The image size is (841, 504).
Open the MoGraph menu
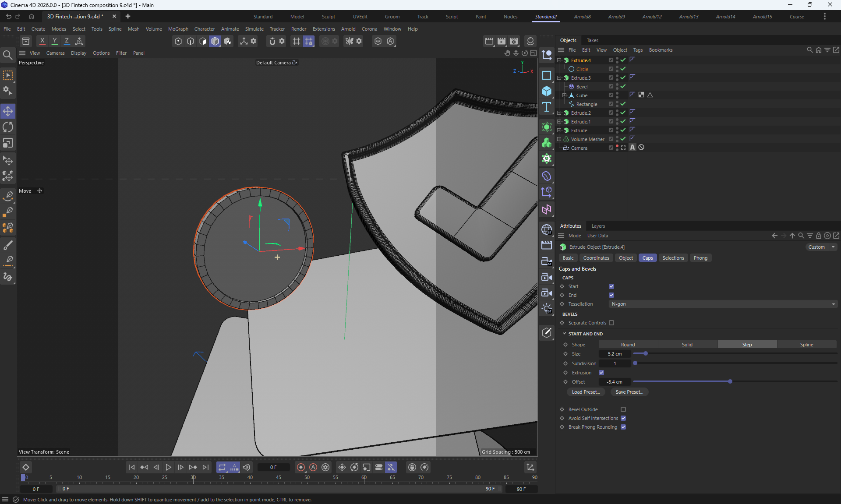[178, 29]
